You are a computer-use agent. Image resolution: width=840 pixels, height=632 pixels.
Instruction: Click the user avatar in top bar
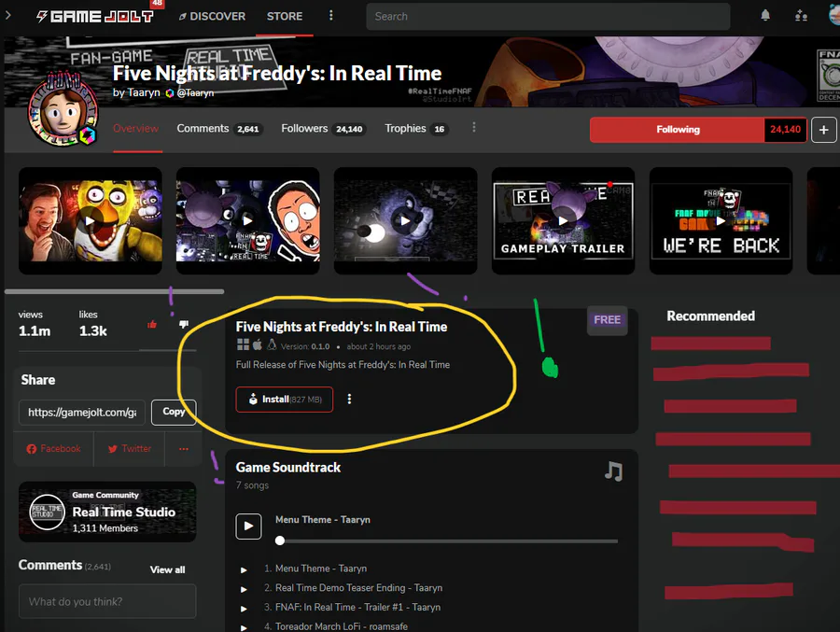(834, 16)
